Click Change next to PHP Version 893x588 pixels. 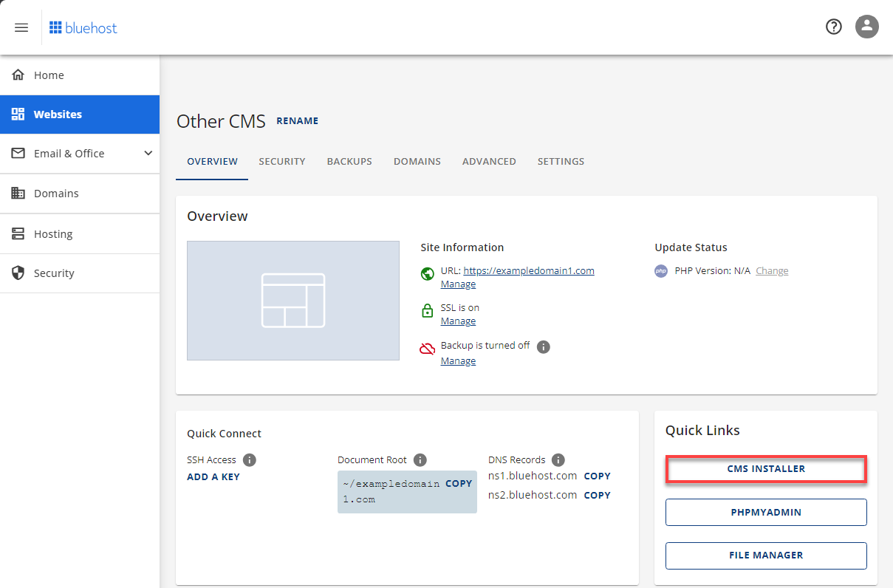click(x=772, y=270)
